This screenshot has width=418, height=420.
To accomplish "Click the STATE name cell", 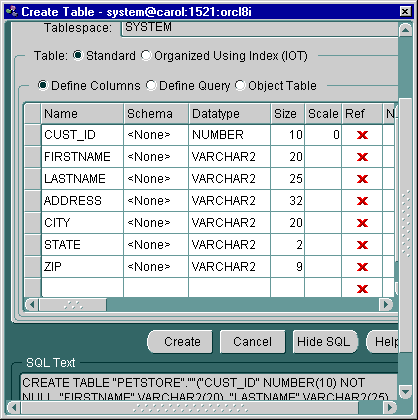I will [82, 245].
